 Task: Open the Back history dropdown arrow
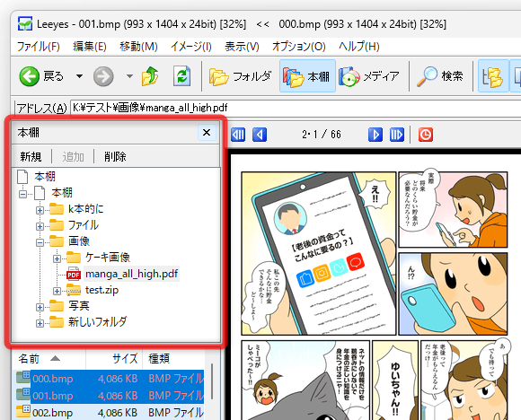79,76
